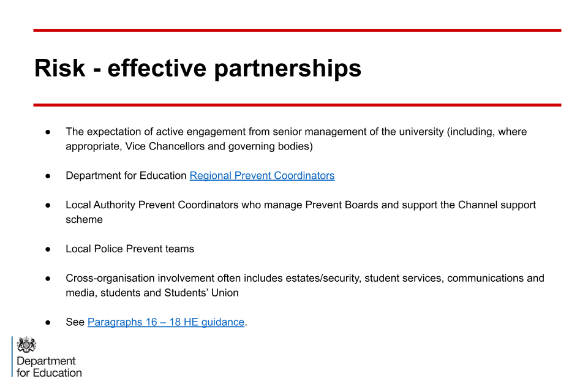Click the text about Vice Chancellors and governing bodies
The height and width of the screenshot is (392, 588).
pyautogui.click(x=189, y=147)
